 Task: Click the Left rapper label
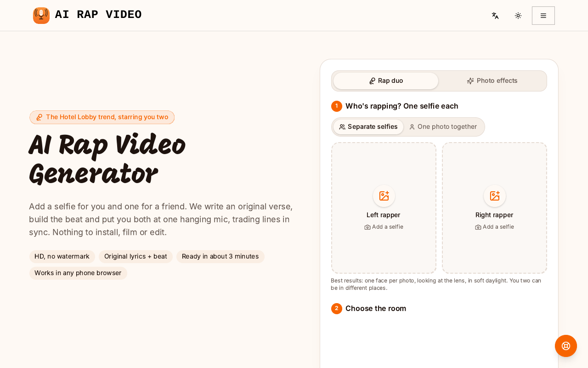pos(384,215)
